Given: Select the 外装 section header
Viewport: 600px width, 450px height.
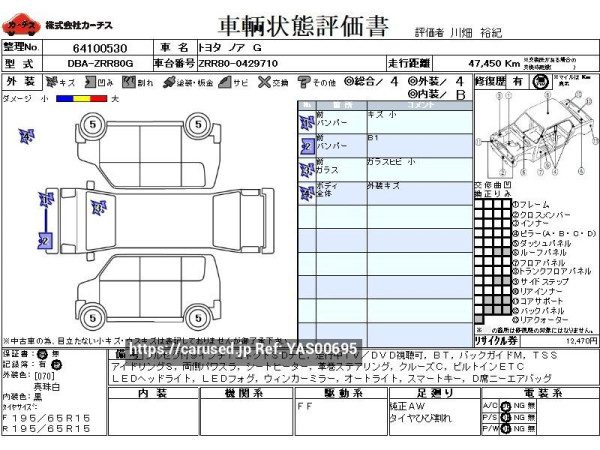Looking at the screenshot, I should point(19,81).
